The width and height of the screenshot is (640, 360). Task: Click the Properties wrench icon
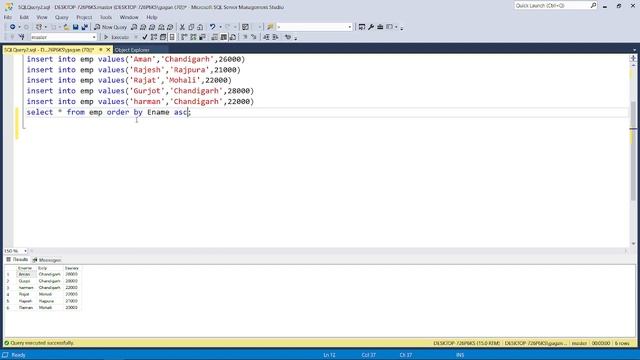point(371,27)
